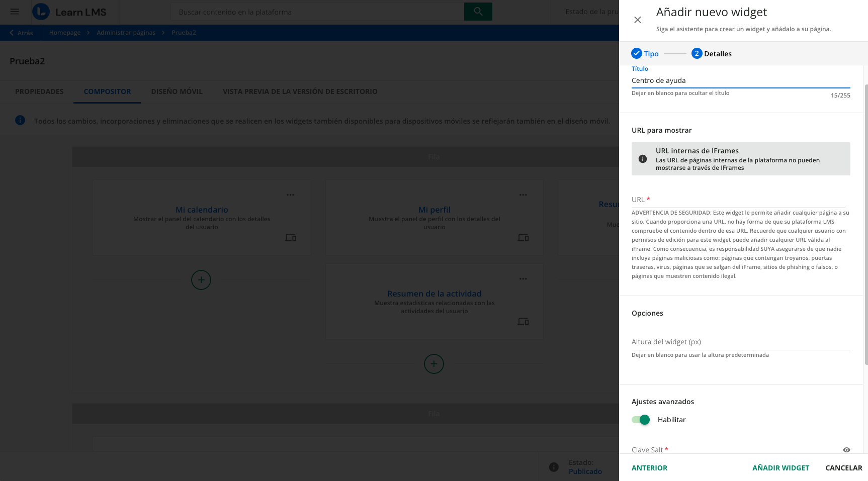This screenshot has width=868, height=481.
Task: Click the plus button below Resumen de la actividad
Action: [x=433, y=364]
